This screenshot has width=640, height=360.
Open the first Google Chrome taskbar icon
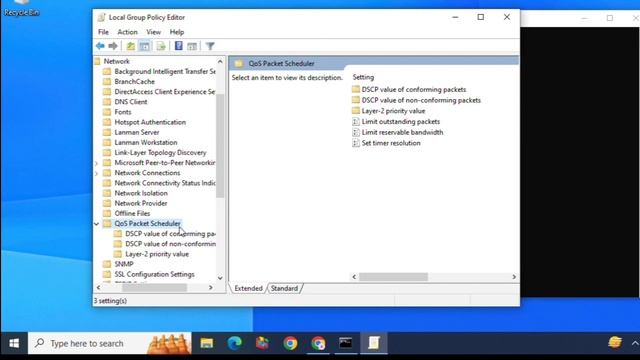[x=290, y=343]
